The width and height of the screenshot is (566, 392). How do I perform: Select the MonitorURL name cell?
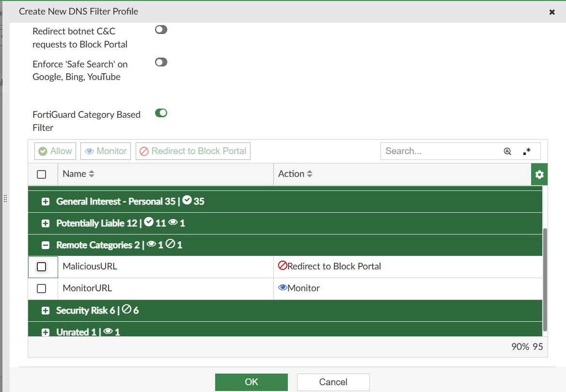[166, 288]
